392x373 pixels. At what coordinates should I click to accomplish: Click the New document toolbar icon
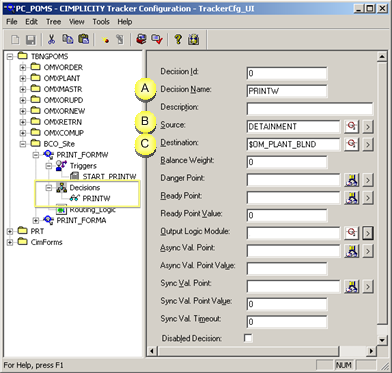(15, 40)
